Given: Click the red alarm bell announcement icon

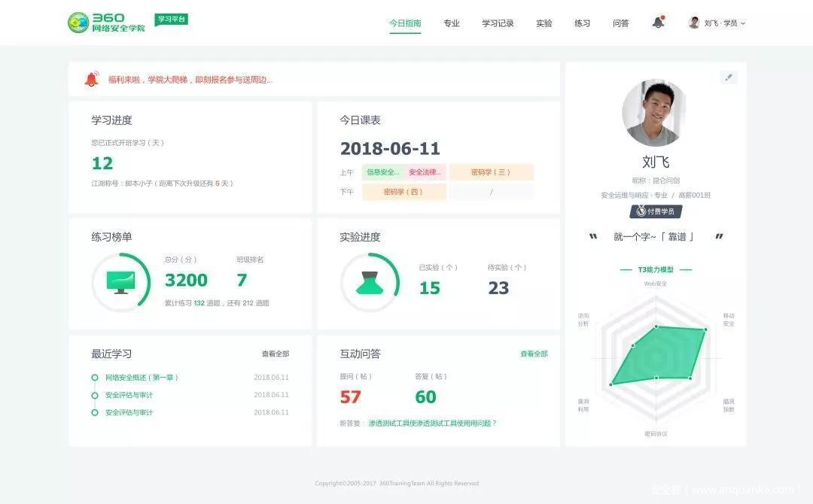Looking at the screenshot, I should point(91,79).
